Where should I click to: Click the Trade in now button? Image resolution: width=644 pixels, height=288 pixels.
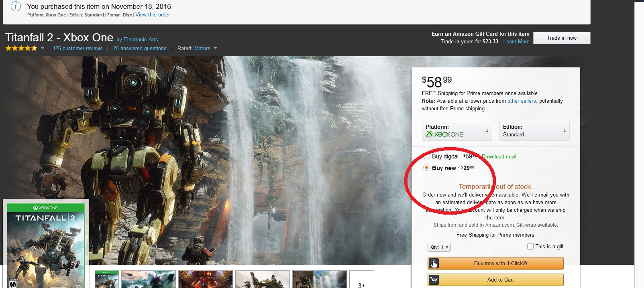tap(562, 38)
